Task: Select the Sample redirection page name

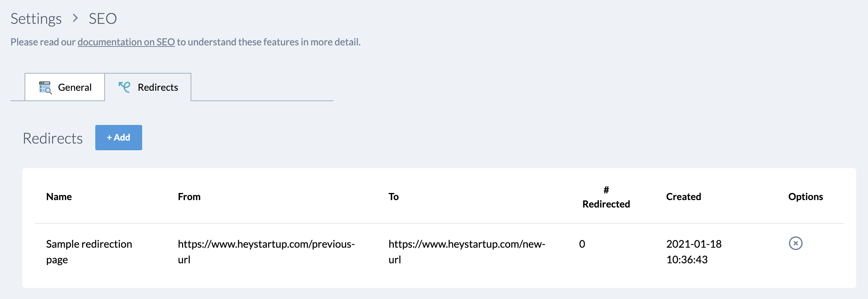Action: pyautogui.click(x=89, y=252)
